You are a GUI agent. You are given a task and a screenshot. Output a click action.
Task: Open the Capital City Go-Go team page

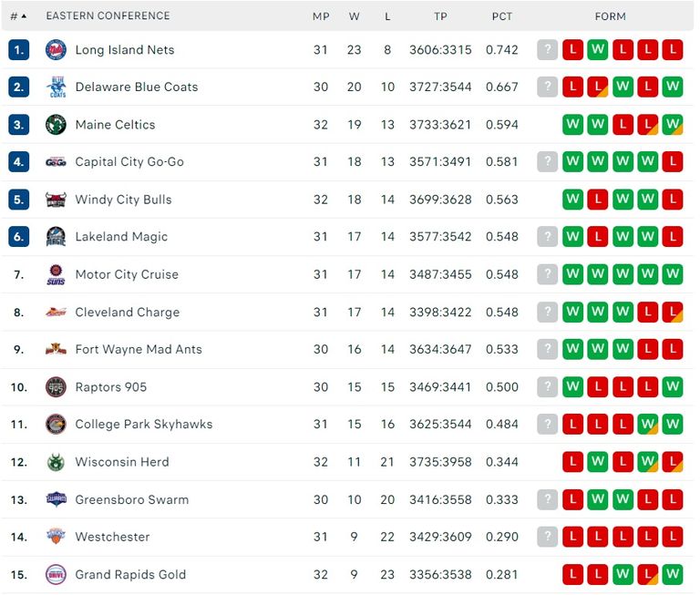click(129, 162)
